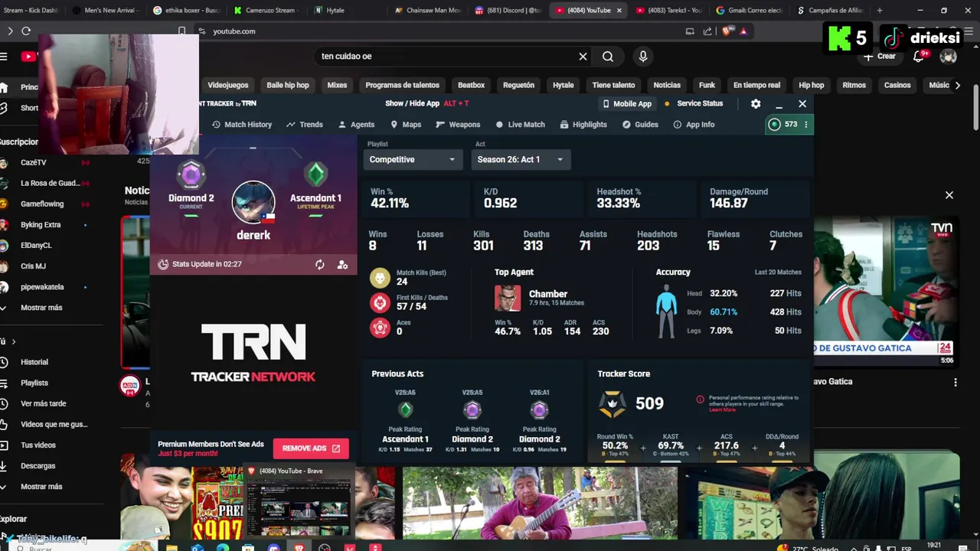Open the App Info tab
This screenshot has width=980, height=551.
(x=694, y=125)
